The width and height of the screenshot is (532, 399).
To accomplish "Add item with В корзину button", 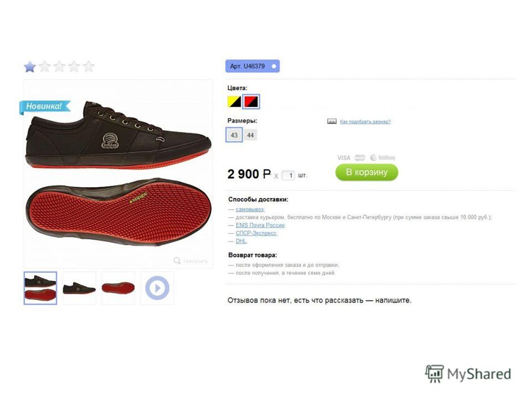I will click(367, 172).
